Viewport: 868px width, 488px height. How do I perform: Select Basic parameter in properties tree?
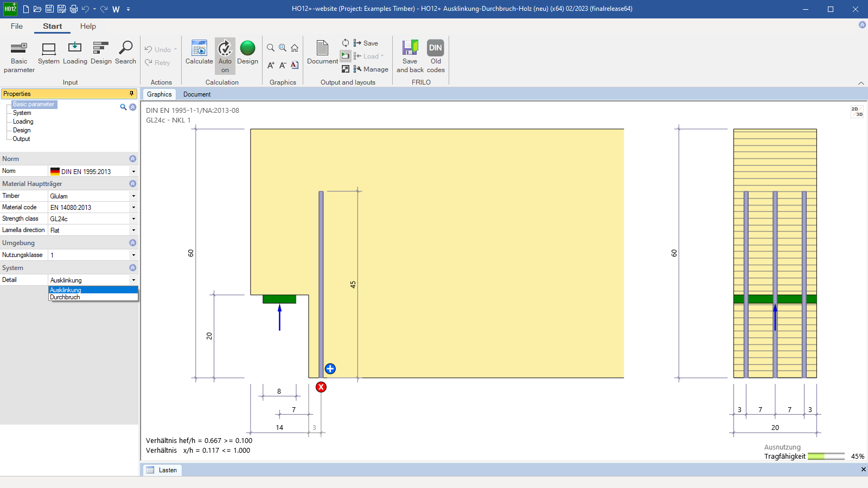[x=34, y=104]
